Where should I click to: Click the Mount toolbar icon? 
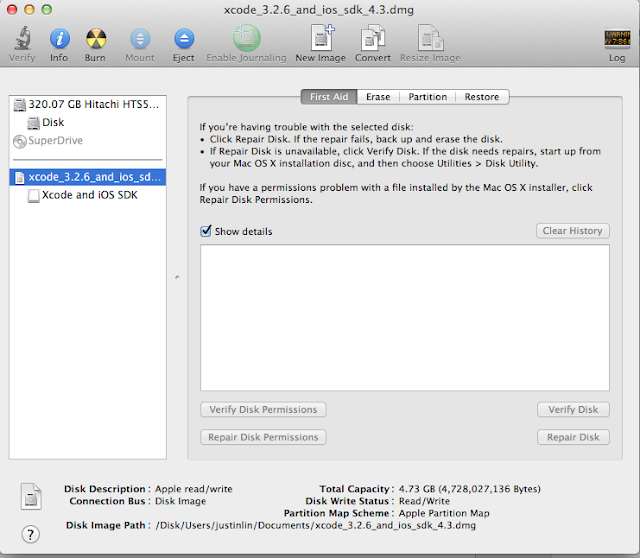[140, 39]
